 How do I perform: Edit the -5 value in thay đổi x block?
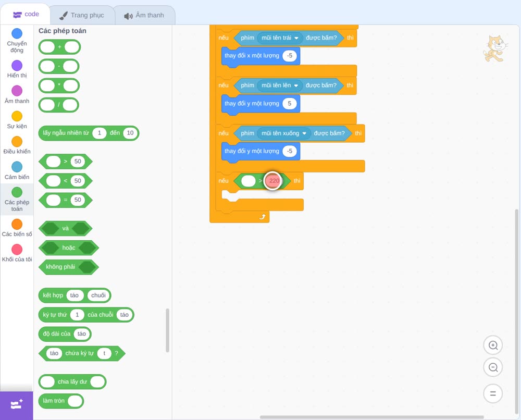tap(289, 55)
